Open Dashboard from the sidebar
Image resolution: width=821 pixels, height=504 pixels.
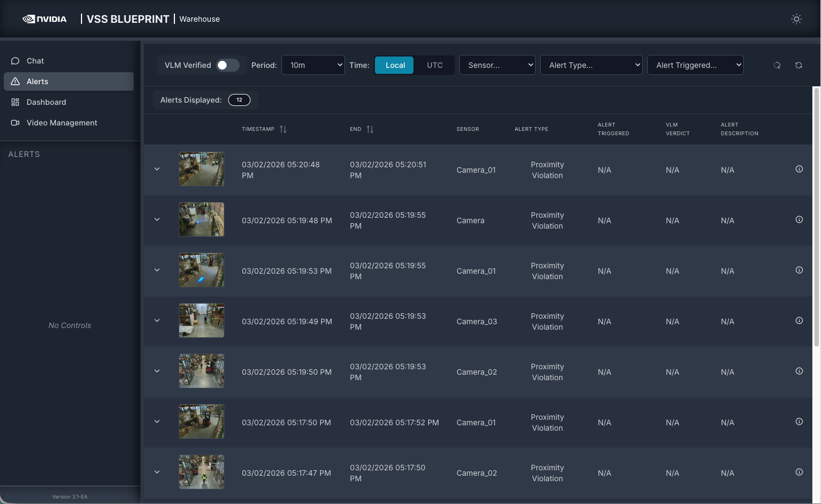pyautogui.click(x=46, y=102)
